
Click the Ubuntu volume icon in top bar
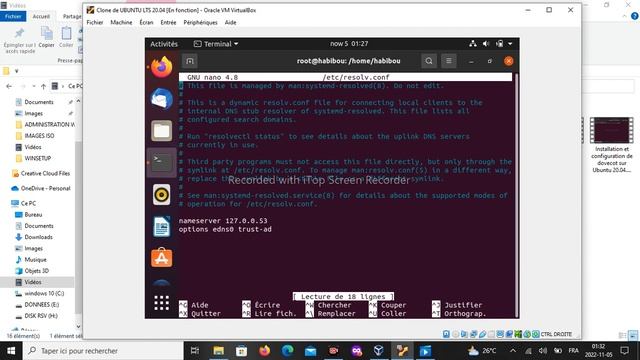point(486,44)
